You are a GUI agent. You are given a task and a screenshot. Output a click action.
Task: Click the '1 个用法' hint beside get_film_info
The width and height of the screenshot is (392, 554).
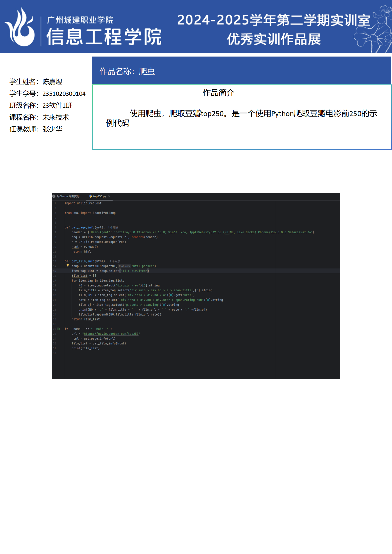pyautogui.click(x=115, y=261)
